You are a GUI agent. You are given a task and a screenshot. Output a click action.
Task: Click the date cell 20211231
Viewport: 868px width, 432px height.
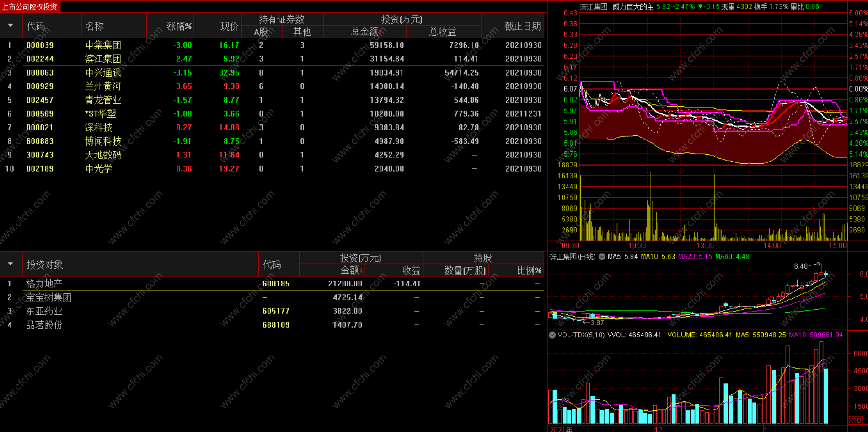pyautogui.click(x=524, y=114)
